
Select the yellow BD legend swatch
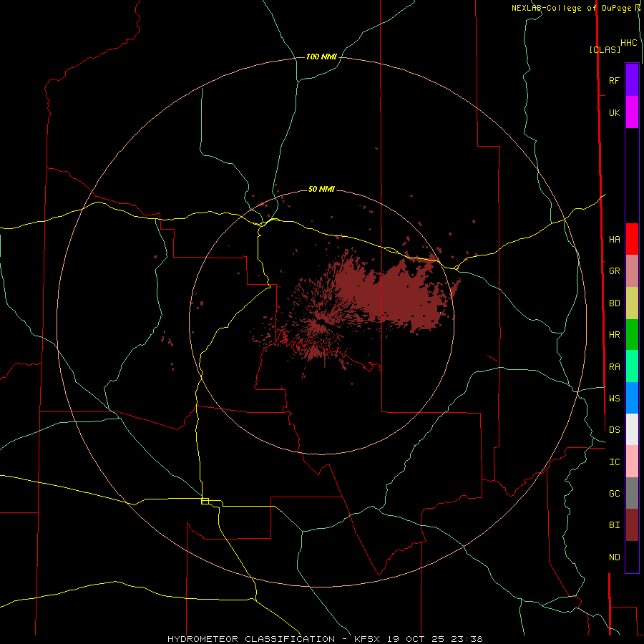point(632,303)
